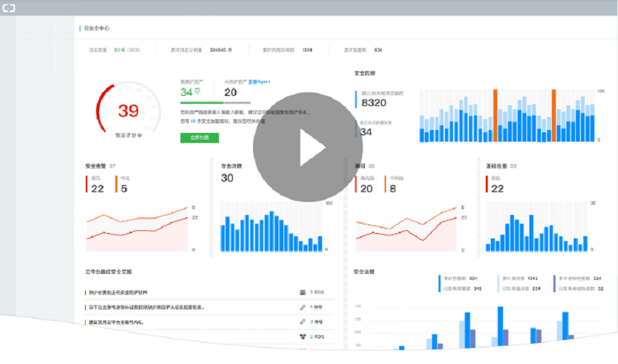The height and width of the screenshot is (364, 618).
Task: Click the orange medium-risk alerts value 5
Action: pyautogui.click(x=124, y=189)
